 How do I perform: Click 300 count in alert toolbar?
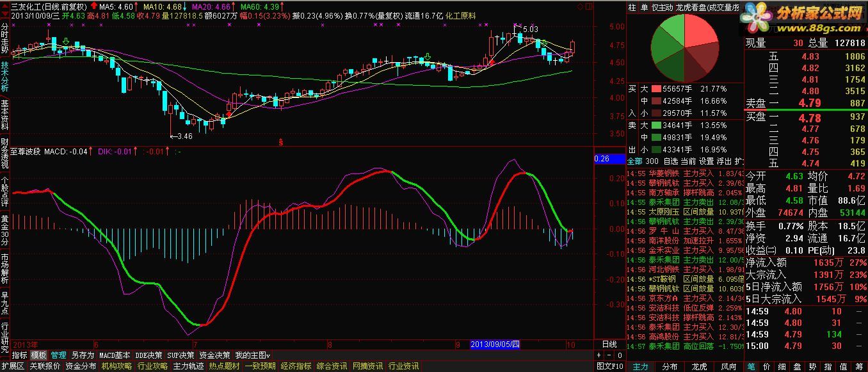pyautogui.click(x=652, y=161)
